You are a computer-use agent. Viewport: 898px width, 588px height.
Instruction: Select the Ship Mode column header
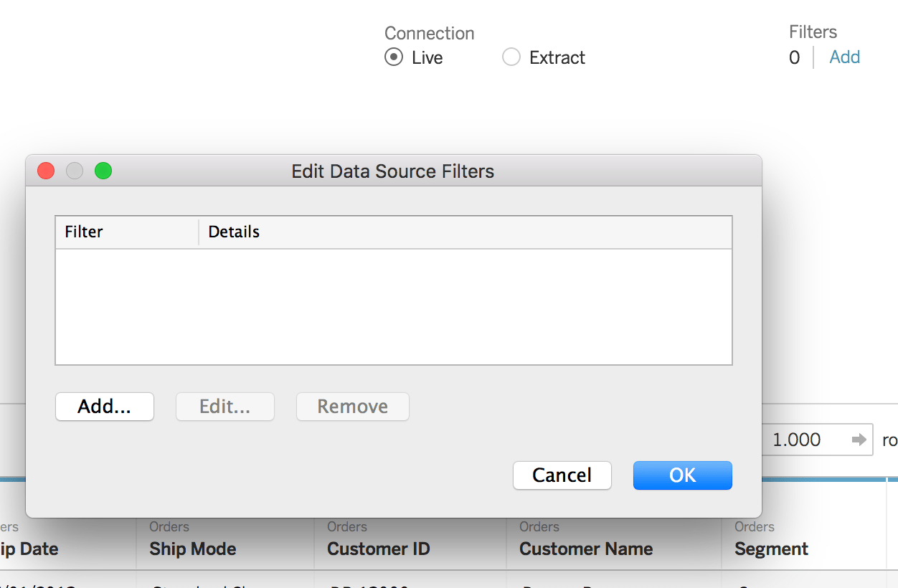[192, 549]
